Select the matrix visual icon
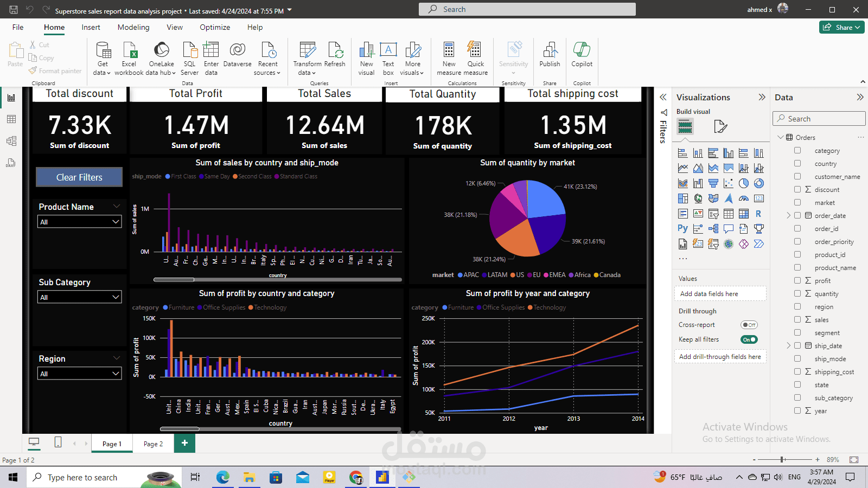 pyautogui.click(x=743, y=213)
